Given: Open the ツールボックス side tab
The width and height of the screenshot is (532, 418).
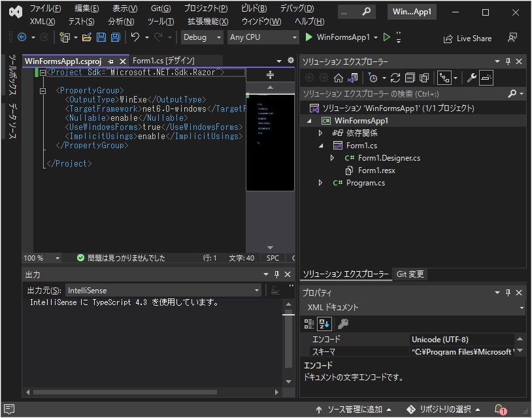Looking at the screenshot, I should [12, 75].
